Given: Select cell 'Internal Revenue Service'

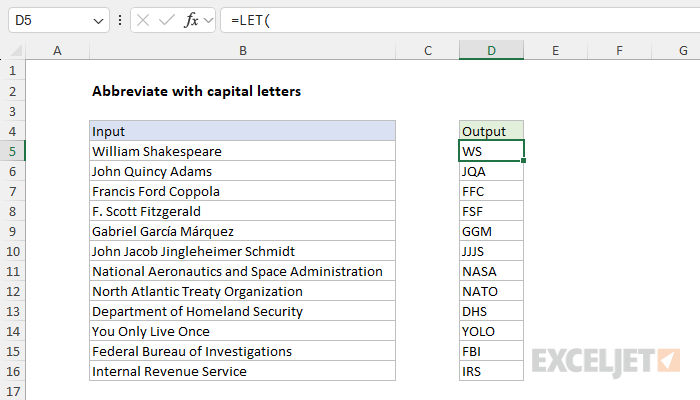Looking at the screenshot, I should pos(242,371).
